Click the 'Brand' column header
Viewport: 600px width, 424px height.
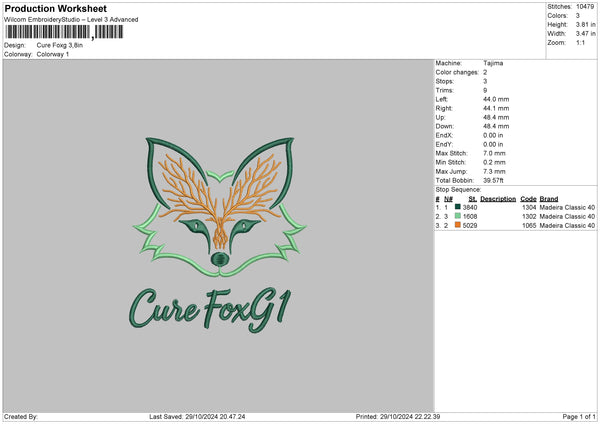tap(551, 198)
